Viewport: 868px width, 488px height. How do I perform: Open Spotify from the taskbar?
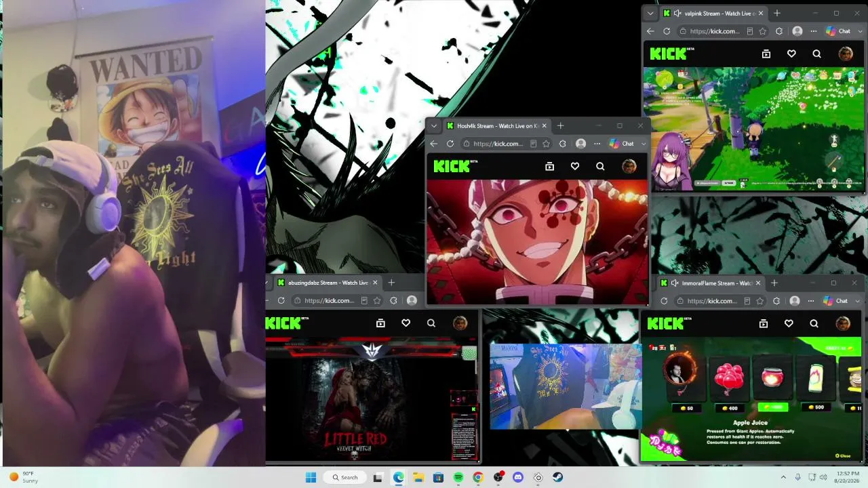click(x=458, y=477)
